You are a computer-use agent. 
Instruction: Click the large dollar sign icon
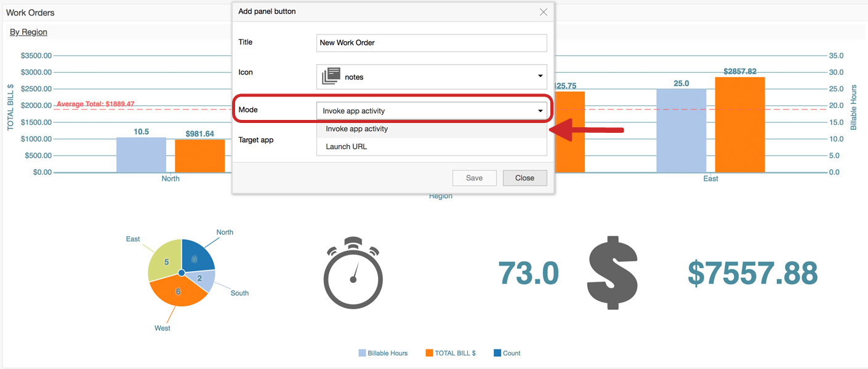(612, 272)
